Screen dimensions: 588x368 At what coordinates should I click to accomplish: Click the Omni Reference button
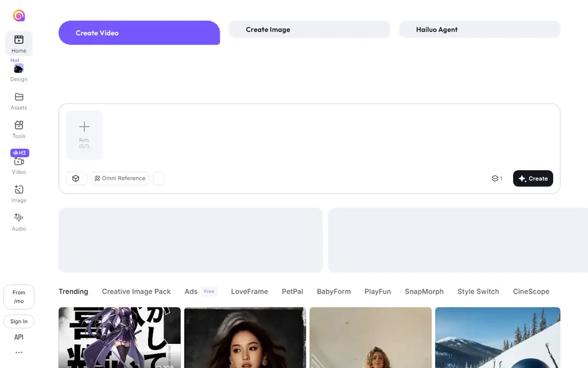(120, 179)
